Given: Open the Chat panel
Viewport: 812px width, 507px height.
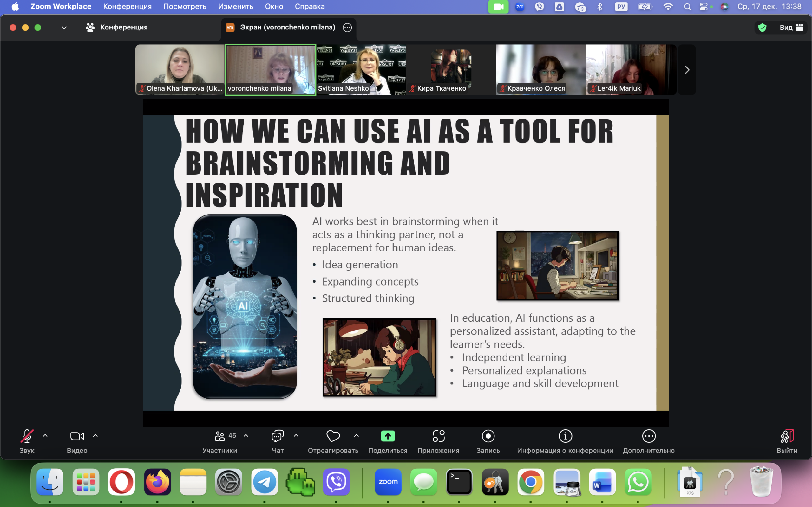Looking at the screenshot, I should [278, 436].
